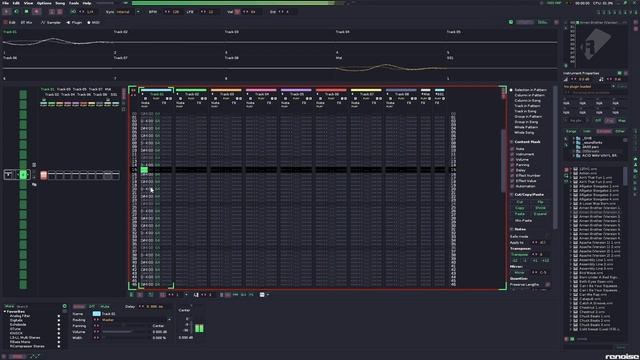
Task: Open the Songs tab in disk browser
Action: tap(571, 131)
